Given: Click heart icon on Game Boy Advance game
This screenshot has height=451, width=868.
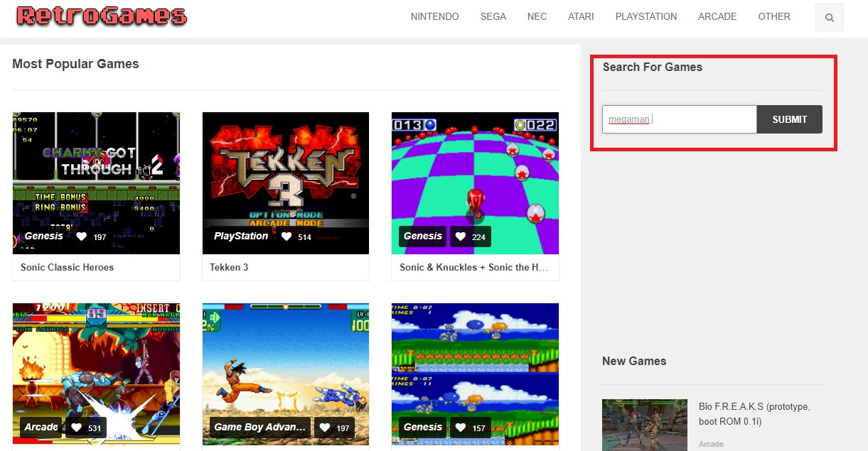Looking at the screenshot, I should (324, 428).
